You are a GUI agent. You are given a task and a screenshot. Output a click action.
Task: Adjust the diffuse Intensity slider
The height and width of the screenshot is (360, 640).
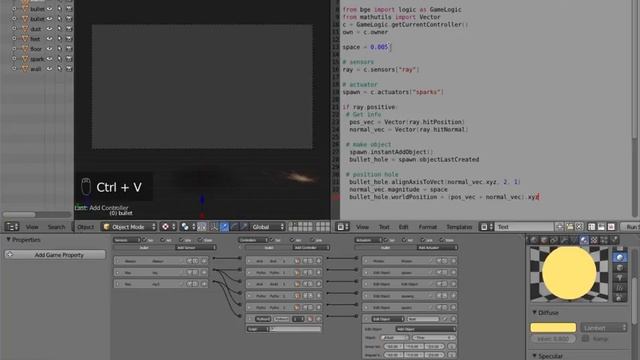(x=553, y=338)
